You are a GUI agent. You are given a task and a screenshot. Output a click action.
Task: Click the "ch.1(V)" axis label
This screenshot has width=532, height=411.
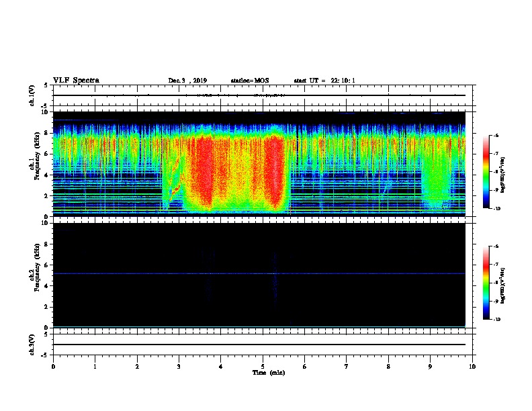pos(32,95)
